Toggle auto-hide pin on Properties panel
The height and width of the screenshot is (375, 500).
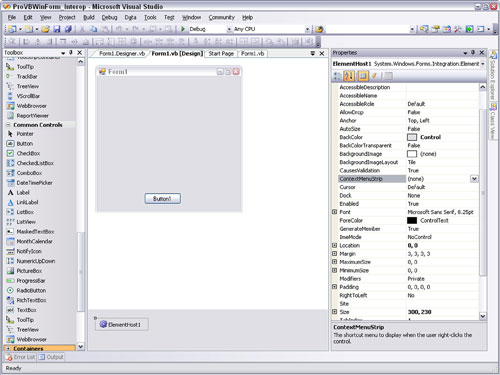coord(473,53)
